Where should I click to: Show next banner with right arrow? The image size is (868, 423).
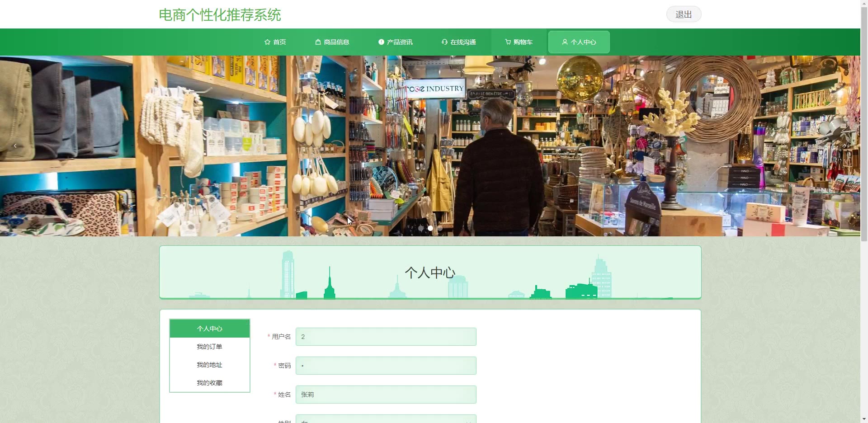tap(845, 146)
